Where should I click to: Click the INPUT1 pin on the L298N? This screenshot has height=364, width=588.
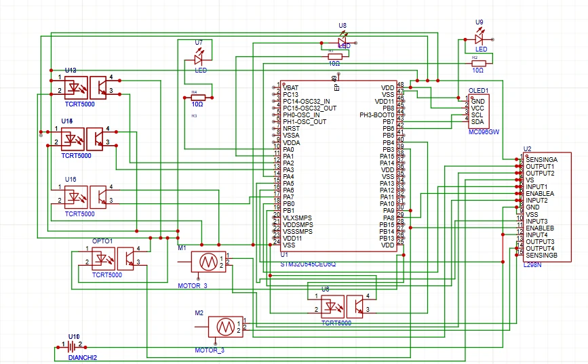click(x=536, y=186)
